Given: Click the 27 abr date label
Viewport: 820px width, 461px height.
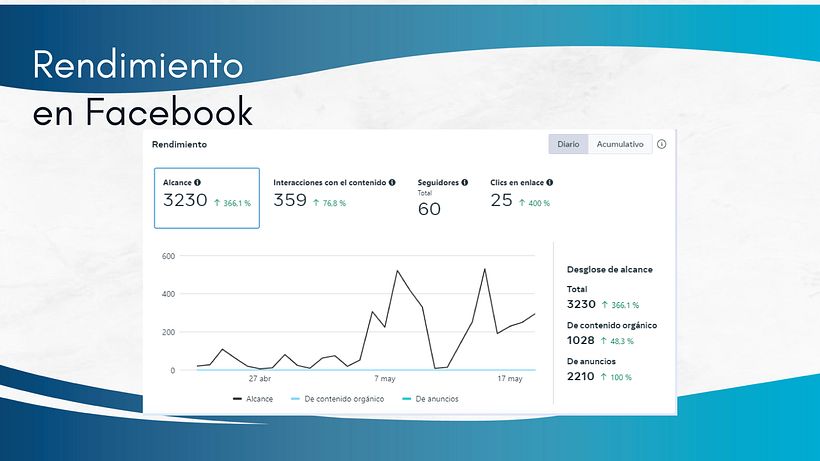Looking at the screenshot, I should (x=260, y=378).
